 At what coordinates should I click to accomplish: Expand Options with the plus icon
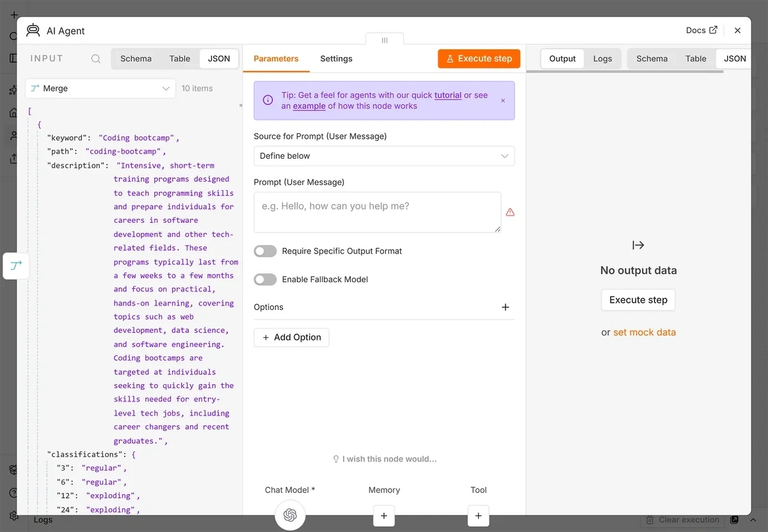pyautogui.click(x=506, y=307)
